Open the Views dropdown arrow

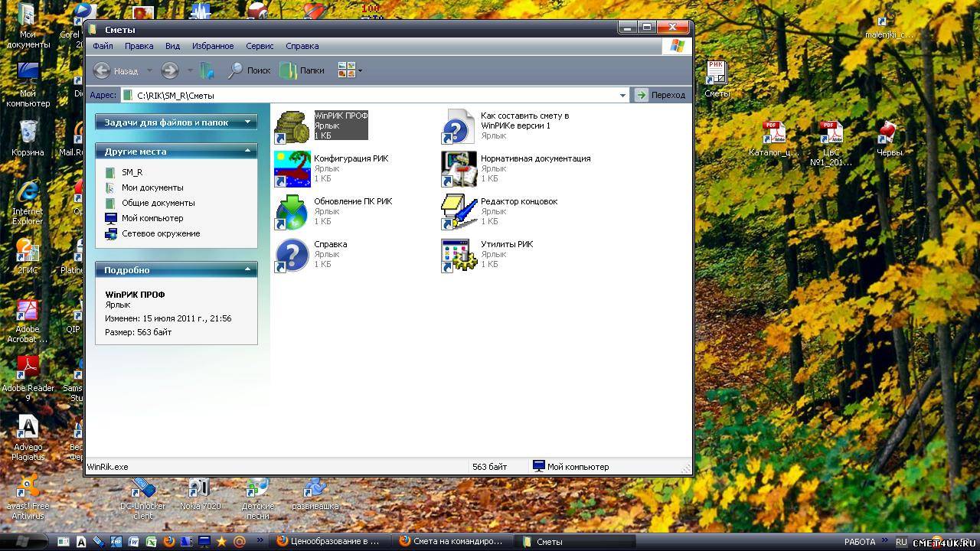pos(360,71)
